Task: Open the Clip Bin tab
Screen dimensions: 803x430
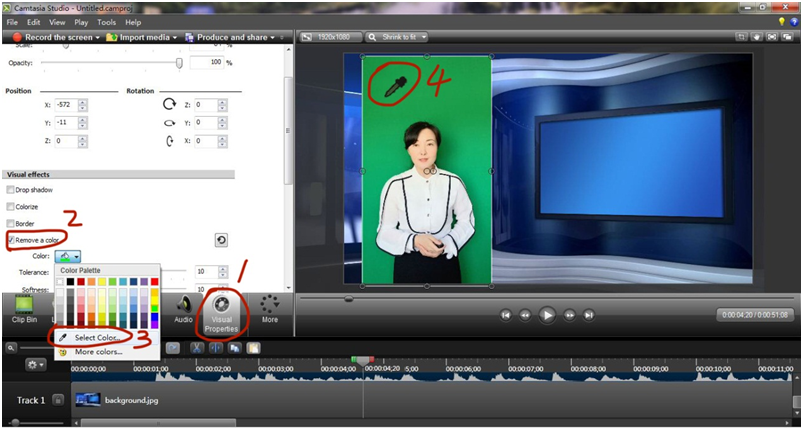Action: click(25, 309)
